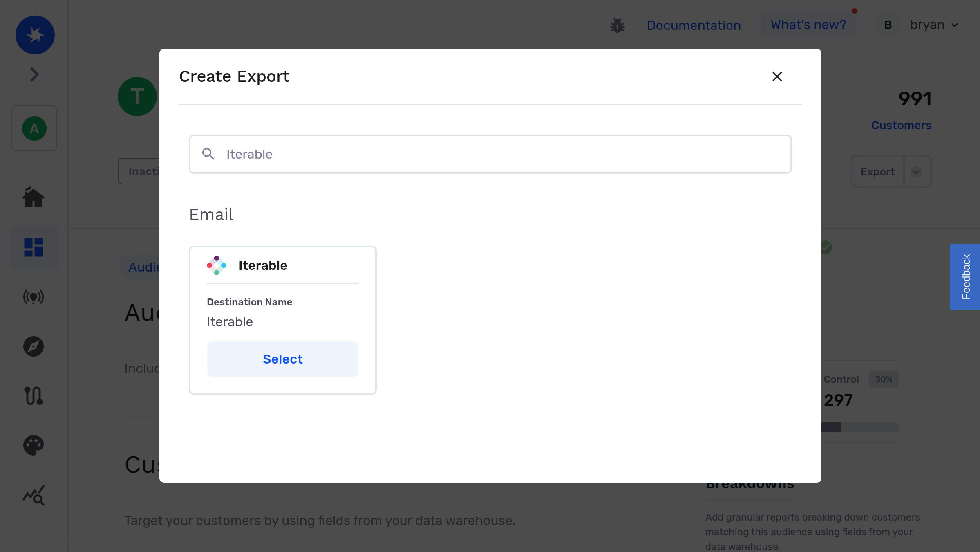Open the bryan user menu

click(934, 25)
